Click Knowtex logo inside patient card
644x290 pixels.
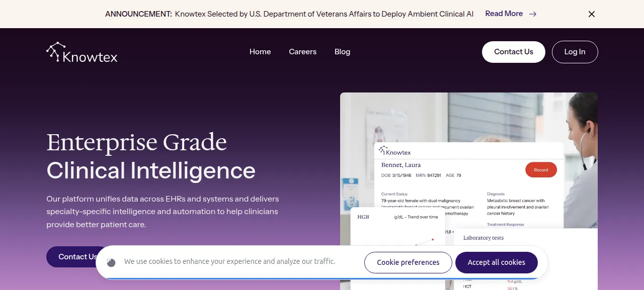[x=395, y=151]
